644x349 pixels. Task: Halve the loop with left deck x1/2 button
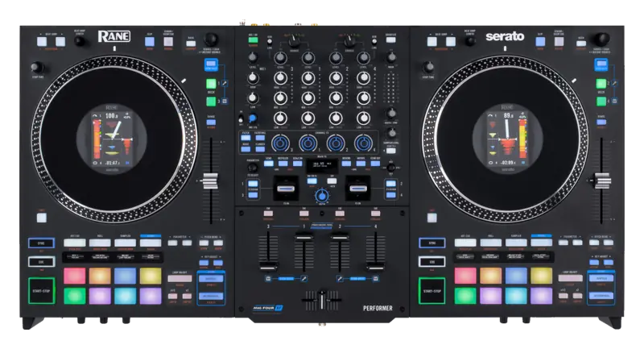[173, 296]
